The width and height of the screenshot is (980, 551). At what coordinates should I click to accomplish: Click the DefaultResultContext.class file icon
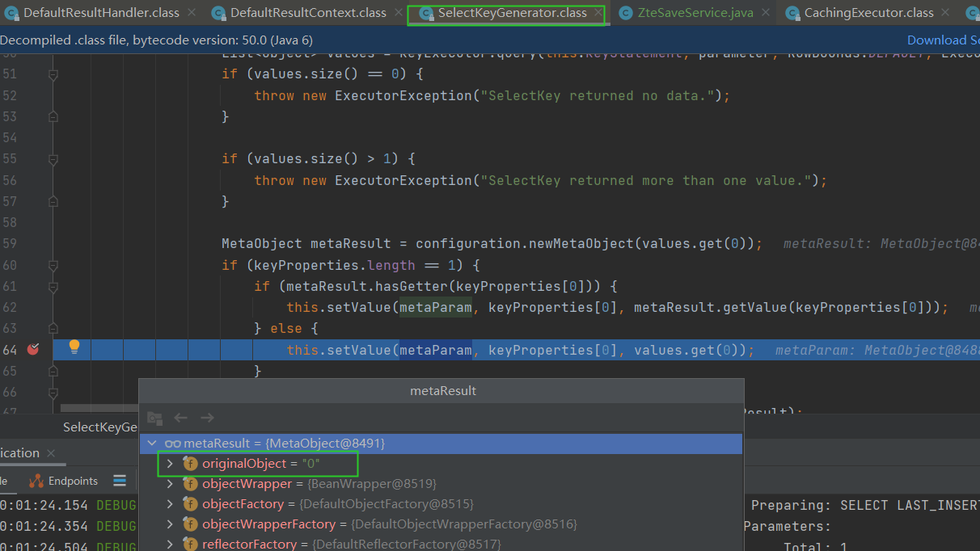(218, 13)
